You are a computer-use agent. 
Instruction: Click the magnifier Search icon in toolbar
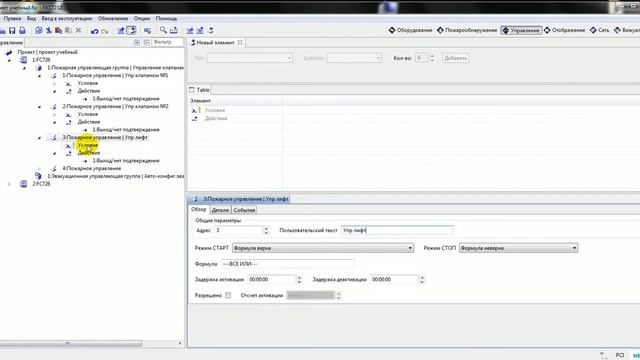coord(163,30)
